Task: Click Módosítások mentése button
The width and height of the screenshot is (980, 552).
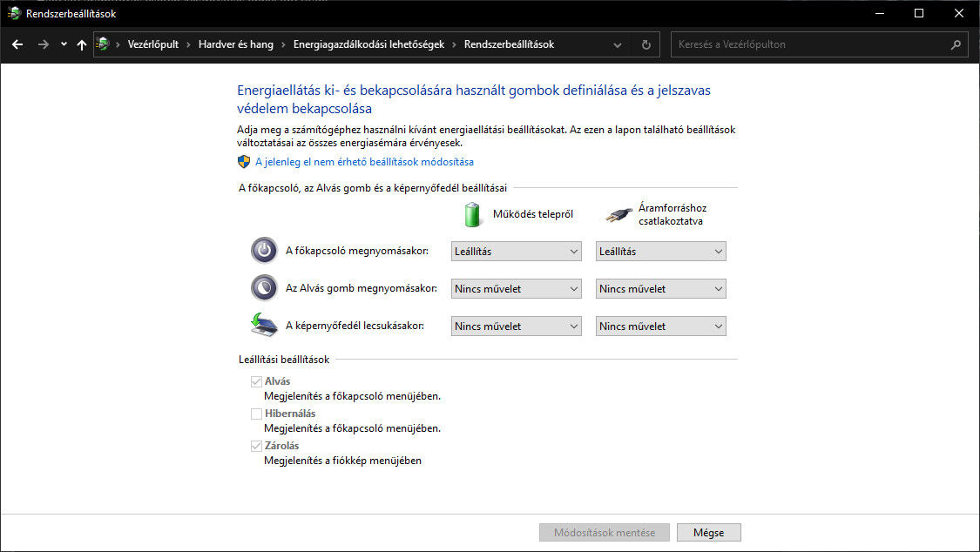Action: tap(605, 533)
